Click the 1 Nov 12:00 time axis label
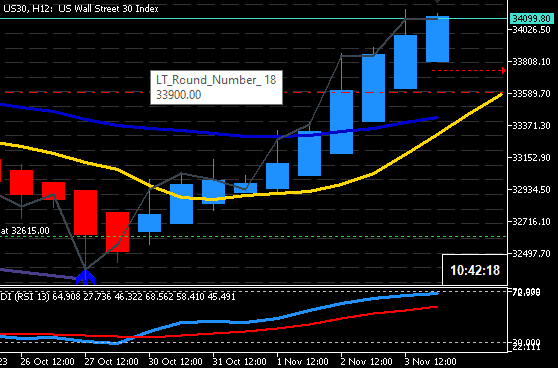Viewport: 558px width, 368px height. click(303, 362)
